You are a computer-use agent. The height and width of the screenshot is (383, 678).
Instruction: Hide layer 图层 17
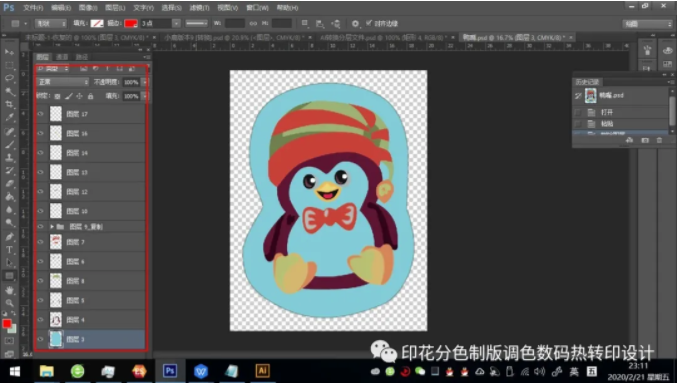[x=41, y=114]
